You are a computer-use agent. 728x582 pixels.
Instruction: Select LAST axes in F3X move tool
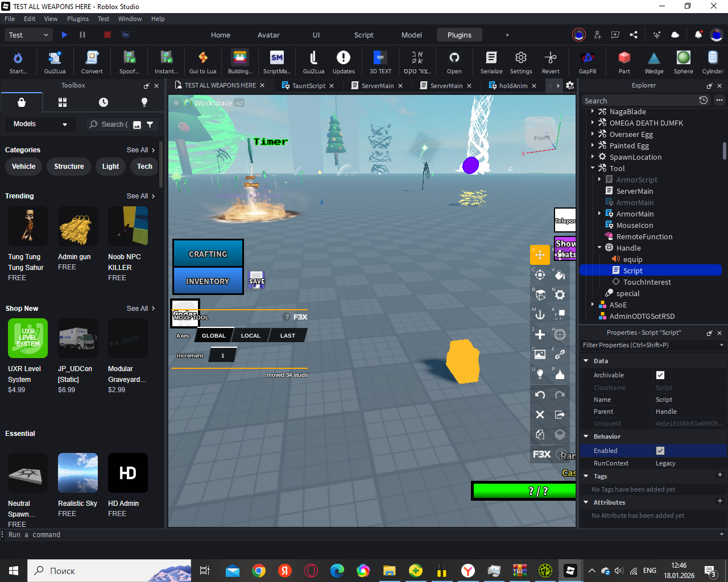click(288, 335)
